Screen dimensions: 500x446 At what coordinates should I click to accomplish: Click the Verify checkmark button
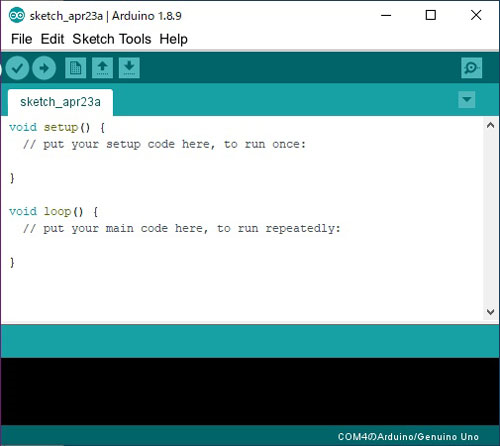tap(17, 68)
